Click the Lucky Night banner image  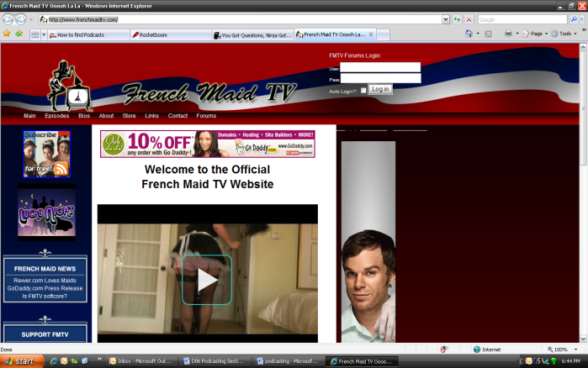(46, 212)
